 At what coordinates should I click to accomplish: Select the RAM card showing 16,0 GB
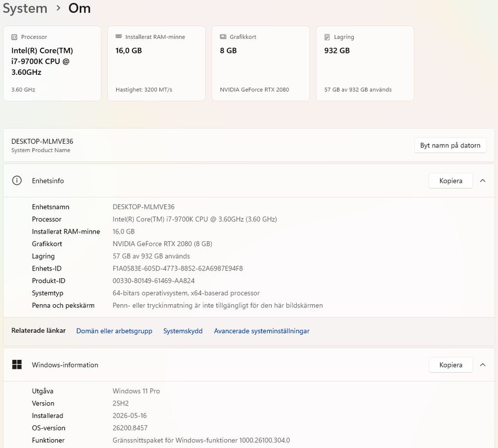157,63
